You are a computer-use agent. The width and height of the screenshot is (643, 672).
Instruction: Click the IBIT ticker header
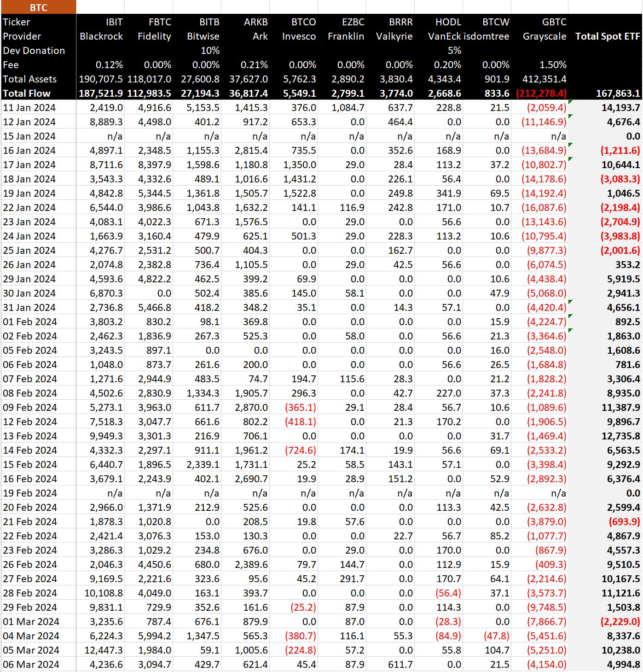(114, 22)
